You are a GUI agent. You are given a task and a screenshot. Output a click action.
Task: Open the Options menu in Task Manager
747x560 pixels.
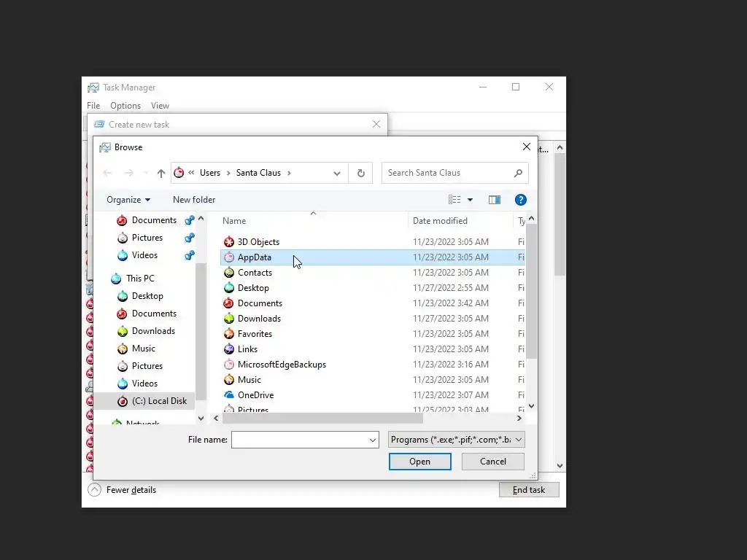click(x=125, y=106)
